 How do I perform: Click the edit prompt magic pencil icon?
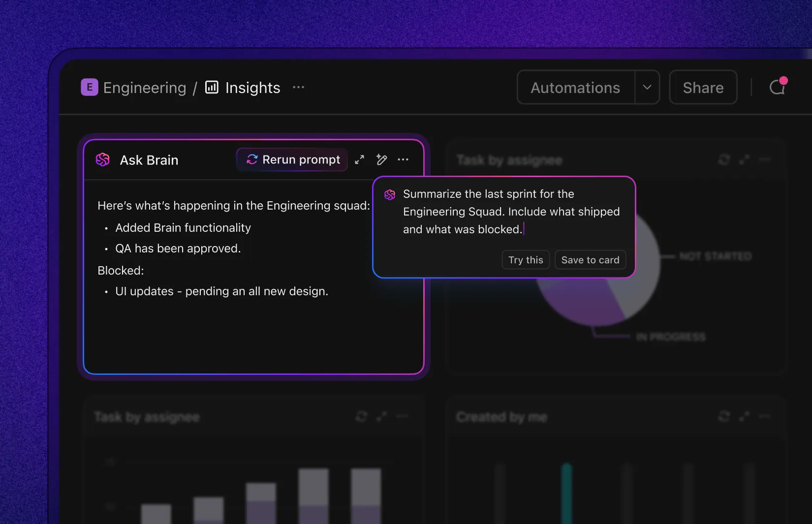coord(381,159)
